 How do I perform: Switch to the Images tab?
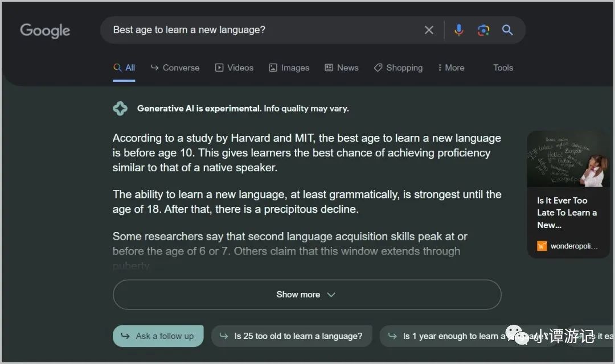click(x=289, y=68)
